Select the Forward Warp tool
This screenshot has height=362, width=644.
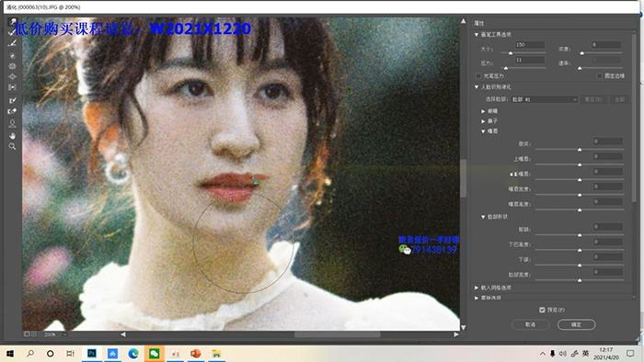click(x=12, y=21)
